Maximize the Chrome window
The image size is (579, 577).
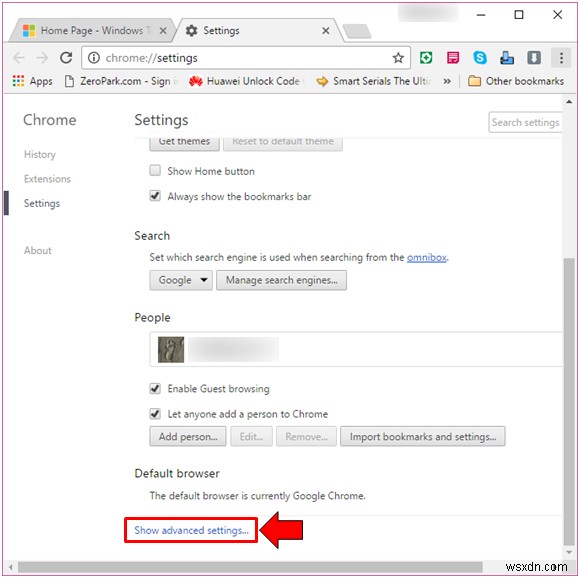pyautogui.click(x=519, y=15)
